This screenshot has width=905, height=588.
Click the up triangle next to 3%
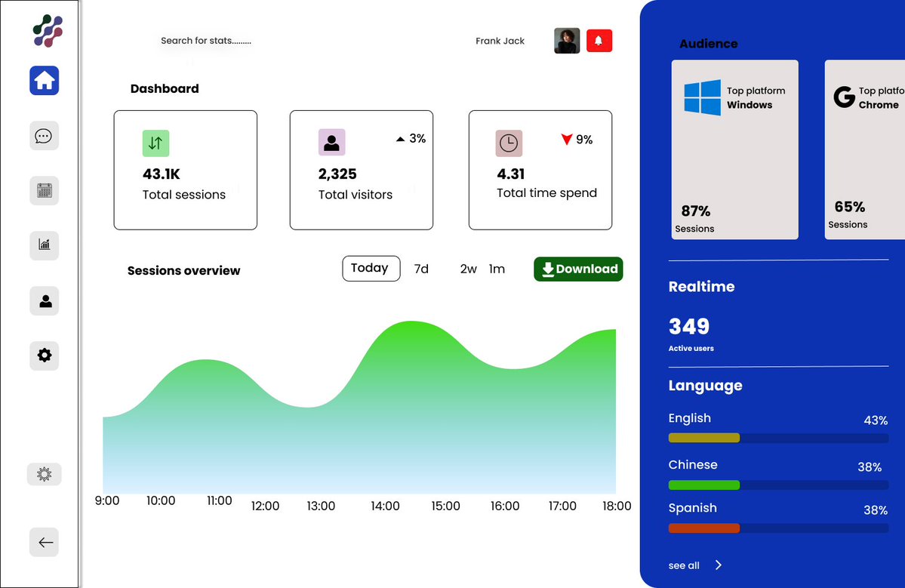pos(400,139)
